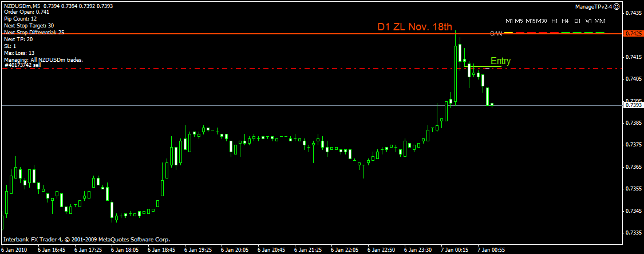The image size is (644, 254).
Task: Click the 6 Jan 2010 time axis label
Action: coord(13,249)
